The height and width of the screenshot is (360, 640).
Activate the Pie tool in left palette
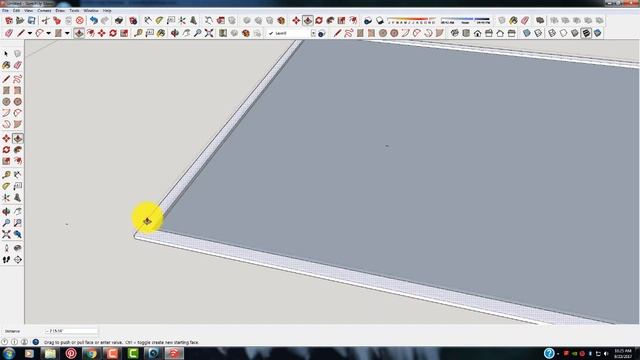click(x=18, y=124)
